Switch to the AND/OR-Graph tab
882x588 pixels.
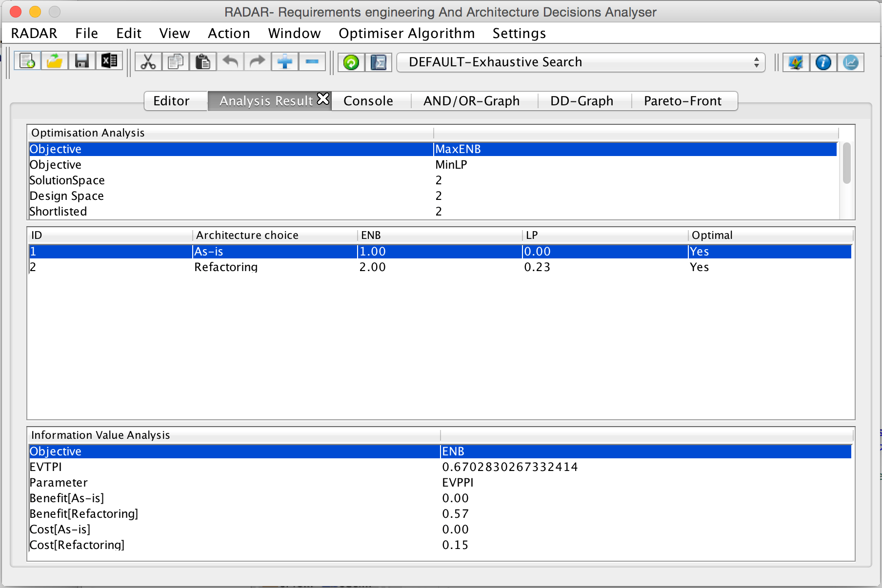(x=472, y=101)
